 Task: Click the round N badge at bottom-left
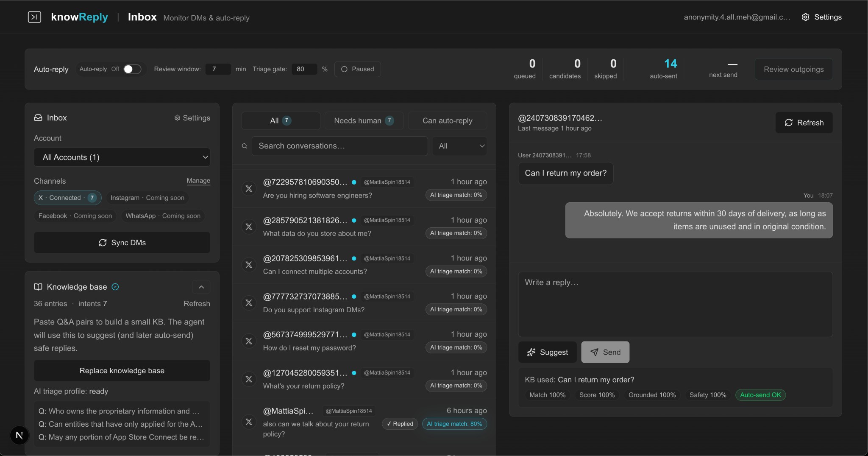pyautogui.click(x=19, y=435)
